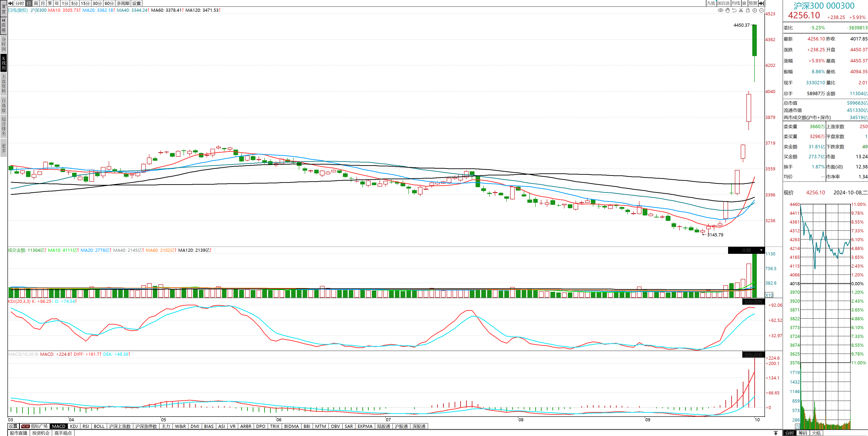Add stock via 加自选 button
This screenshot has height=436, width=868.
(723, 3)
